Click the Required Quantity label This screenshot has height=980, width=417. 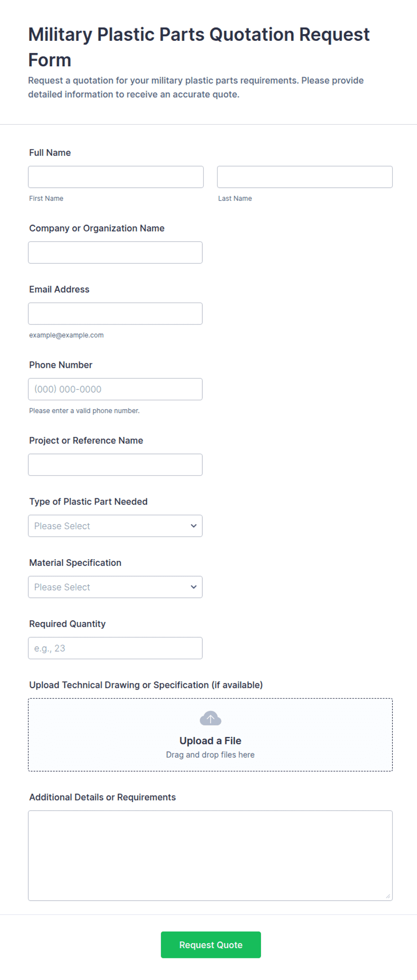[67, 624]
